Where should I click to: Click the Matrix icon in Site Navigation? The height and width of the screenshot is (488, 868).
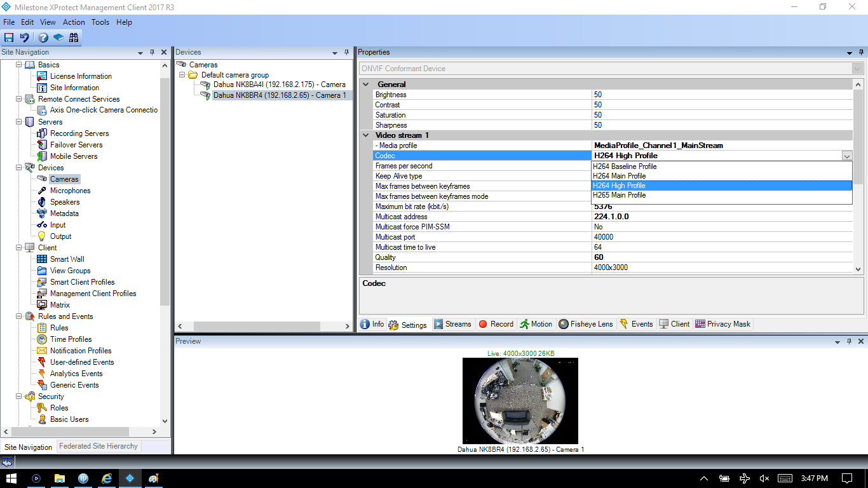pyautogui.click(x=42, y=305)
